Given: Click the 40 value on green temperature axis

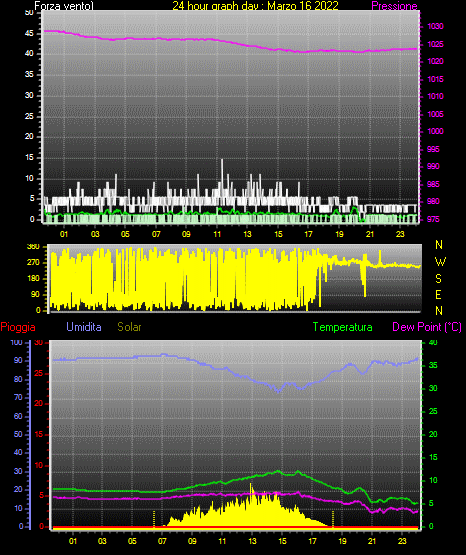Looking at the screenshot, I should pyautogui.click(x=433, y=342).
